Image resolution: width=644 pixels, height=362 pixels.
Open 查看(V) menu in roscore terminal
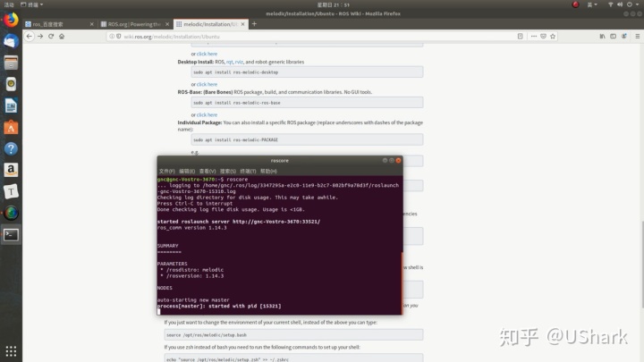(x=208, y=171)
